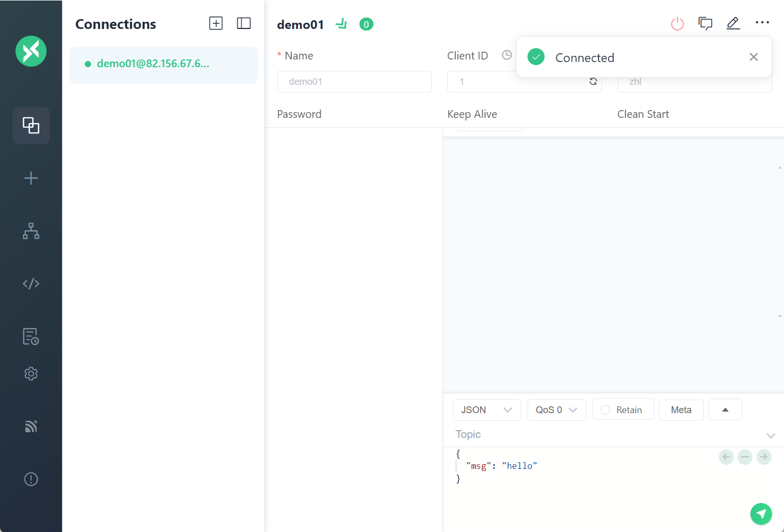Dismiss the Connected notification

click(x=753, y=57)
